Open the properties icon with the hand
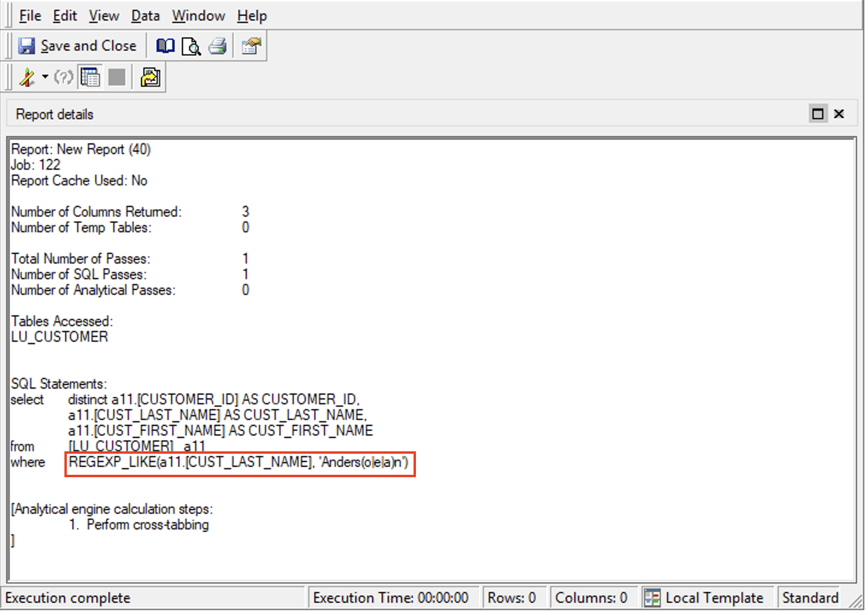This screenshot has height=615, width=868. point(251,46)
